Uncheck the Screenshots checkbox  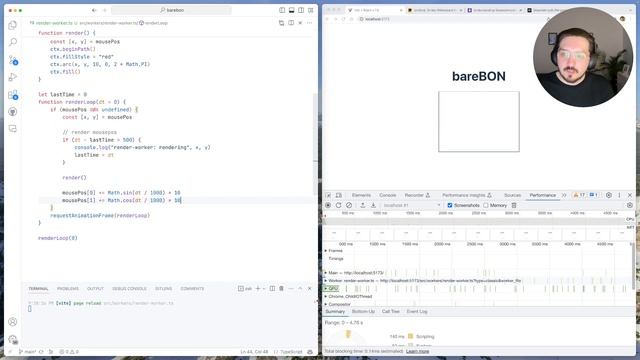tap(450, 205)
